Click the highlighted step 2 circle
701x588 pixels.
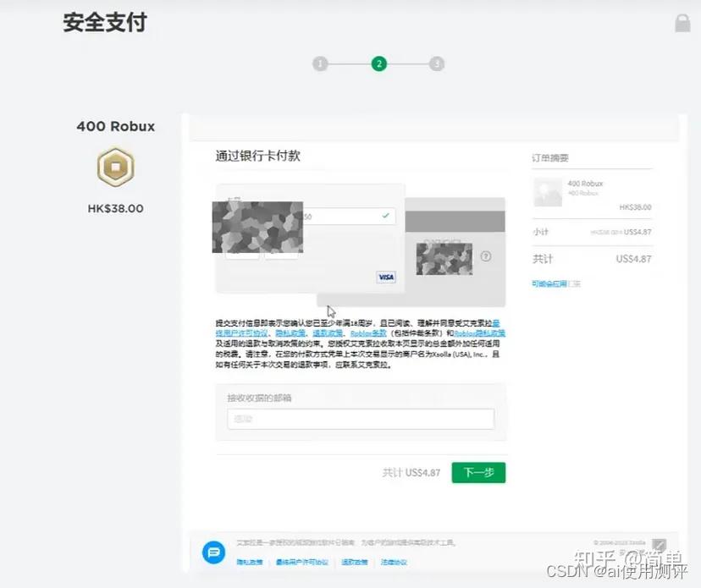[x=378, y=63]
